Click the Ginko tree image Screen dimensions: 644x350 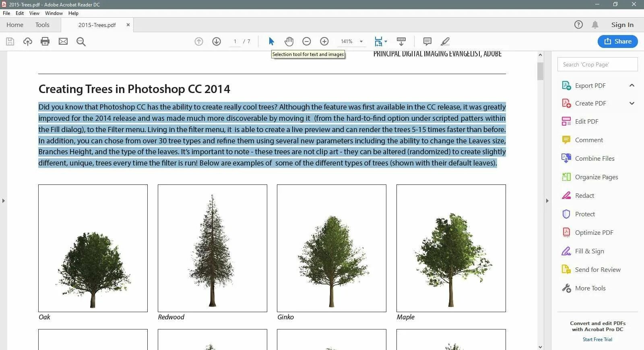(332, 248)
